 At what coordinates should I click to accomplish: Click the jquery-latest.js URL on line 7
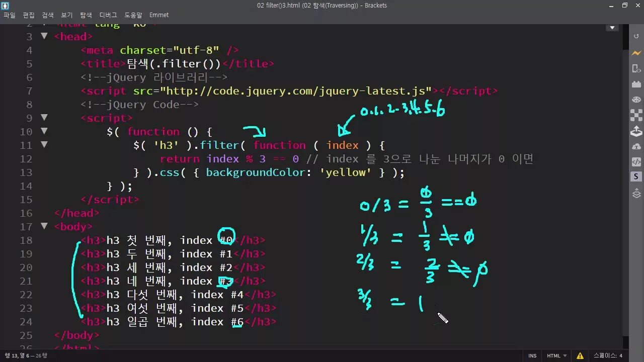(296, 91)
